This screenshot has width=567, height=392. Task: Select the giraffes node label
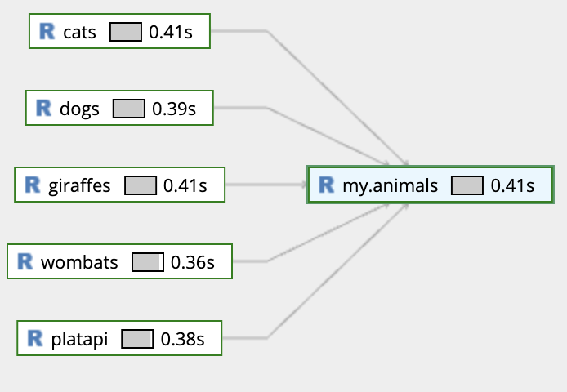(79, 186)
